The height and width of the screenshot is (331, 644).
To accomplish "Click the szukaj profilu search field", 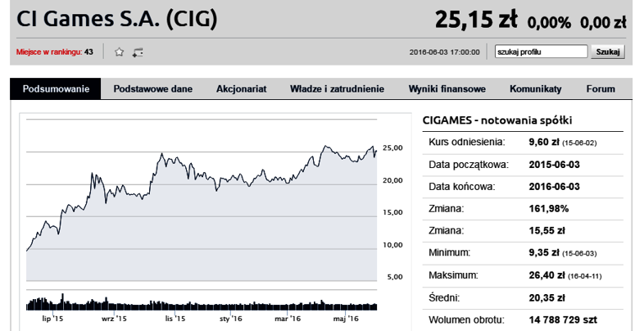I will coord(541,52).
